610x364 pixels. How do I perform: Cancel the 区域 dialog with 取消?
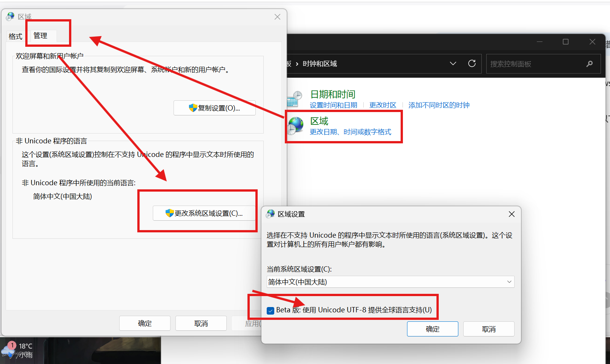(x=201, y=323)
